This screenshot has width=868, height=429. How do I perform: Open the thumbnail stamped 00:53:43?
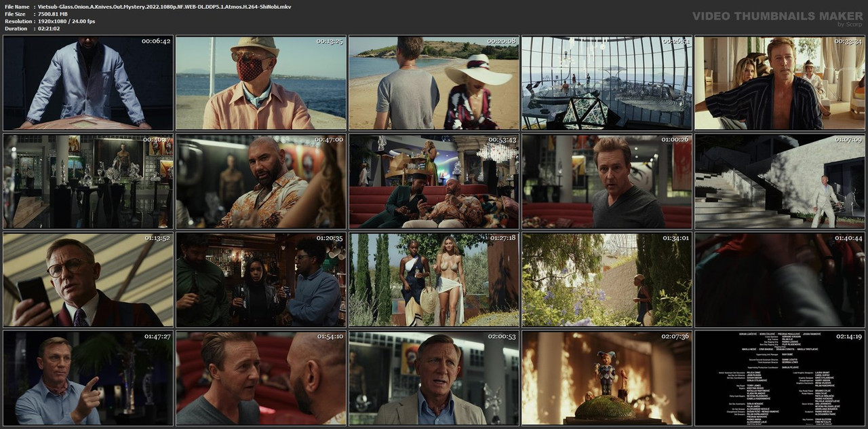pyautogui.click(x=434, y=181)
